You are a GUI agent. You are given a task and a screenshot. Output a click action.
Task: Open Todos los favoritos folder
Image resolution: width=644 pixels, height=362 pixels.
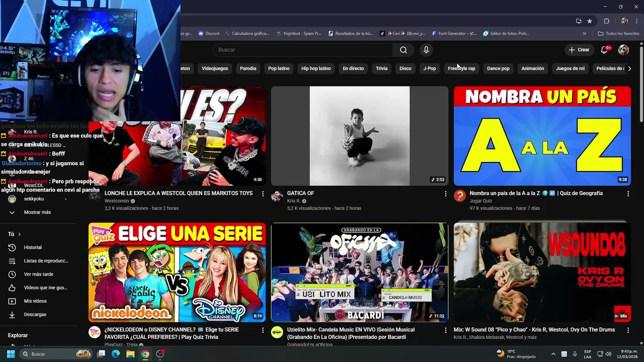(x=618, y=34)
